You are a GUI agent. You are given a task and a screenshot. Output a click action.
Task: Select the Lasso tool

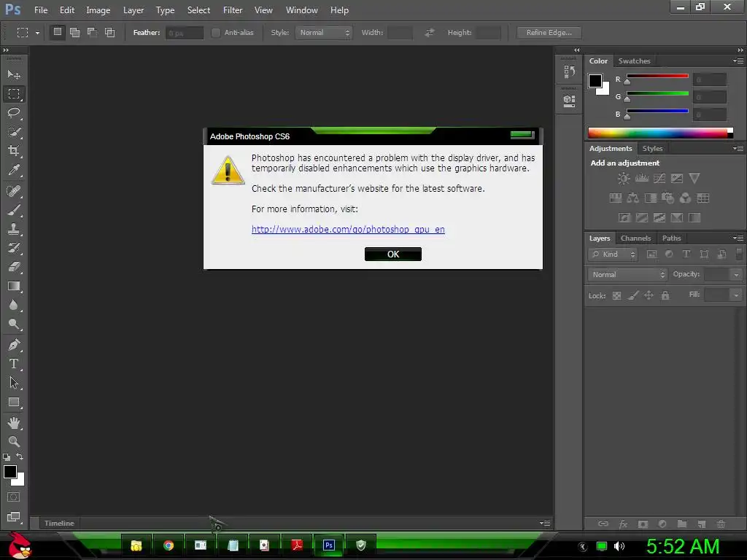coord(14,113)
